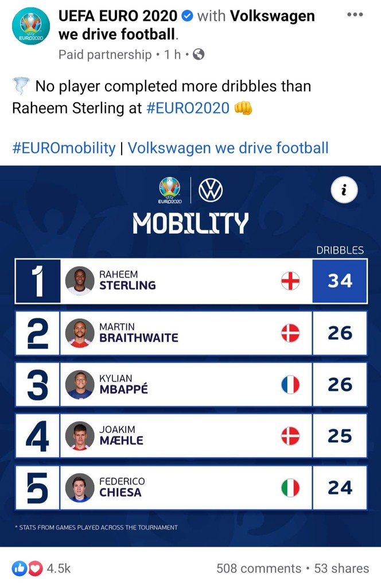The height and width of the screenshot is (588, 381).
Task: Click the globe public-audience icon
Action: coord(199,55)
